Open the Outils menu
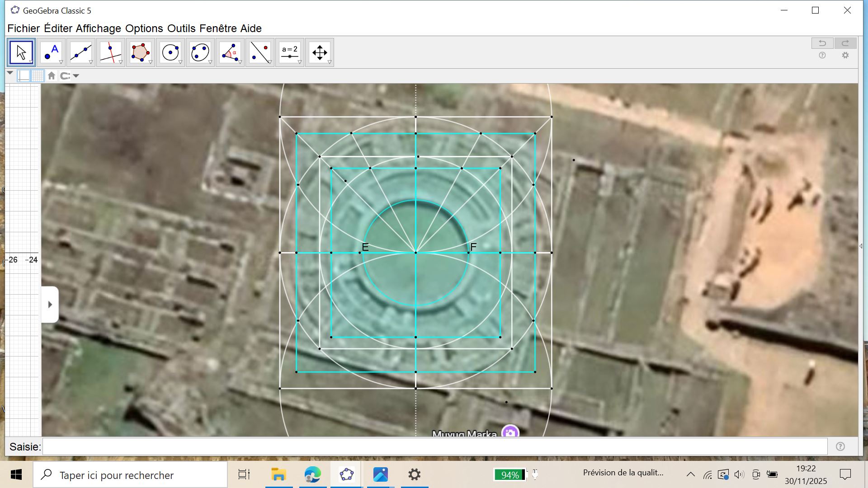The width and height of the screenshot is (868, 488). point(181,28)
